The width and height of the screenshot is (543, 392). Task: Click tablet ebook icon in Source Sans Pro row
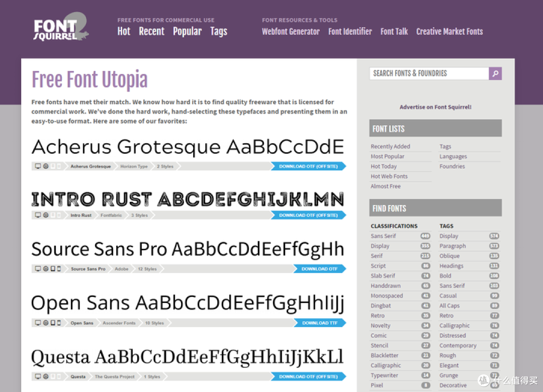pos(53,269)
